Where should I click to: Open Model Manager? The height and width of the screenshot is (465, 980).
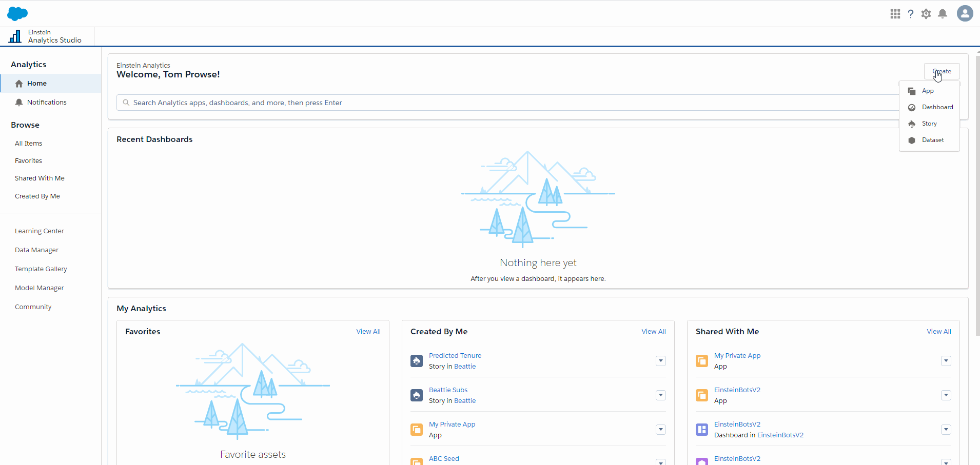click(x=40, y=288)
